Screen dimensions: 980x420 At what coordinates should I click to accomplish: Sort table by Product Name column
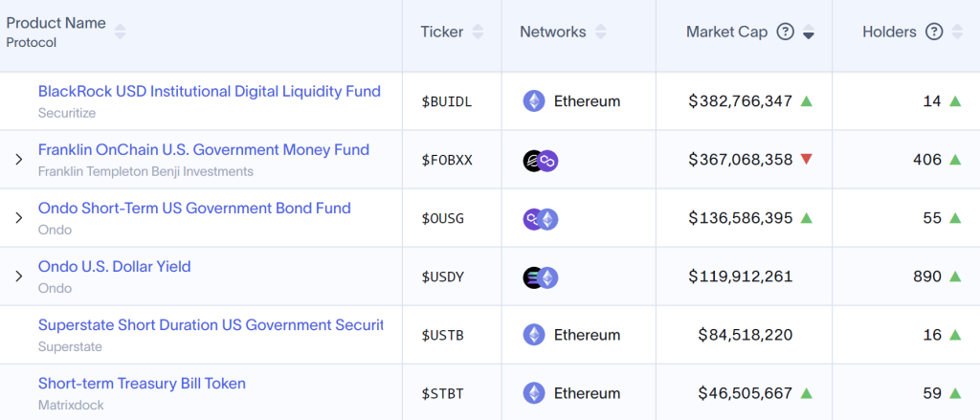tap(120, 33)
